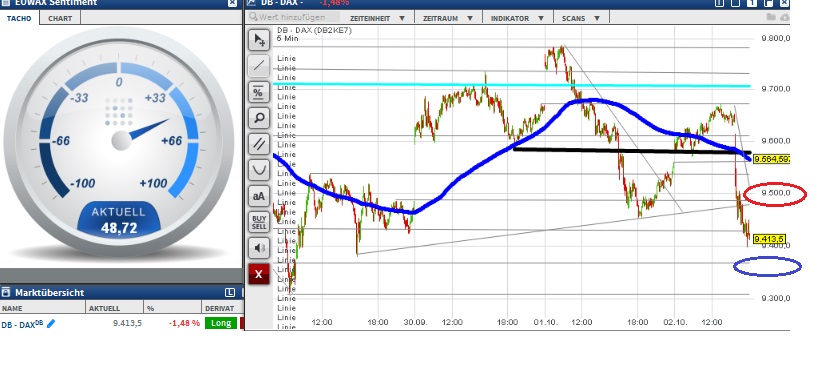828x365 pixels.
Task: Sort by the NAME column header
Action: click(42, 308)
